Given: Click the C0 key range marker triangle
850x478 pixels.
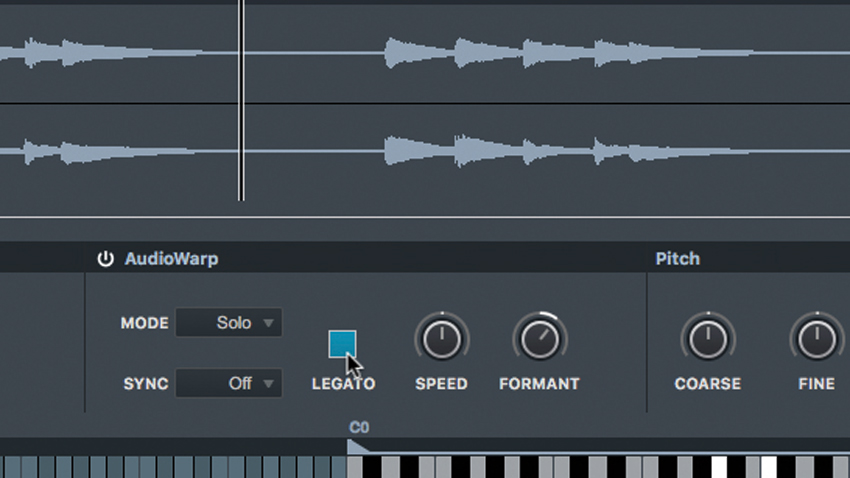Looking at the screenshot, I should 357,447.
